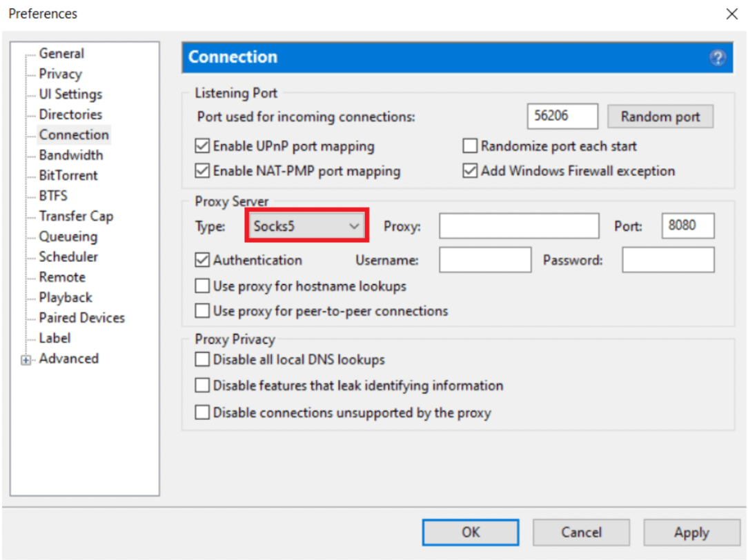Go to UI Settings section

pos(70,94)
